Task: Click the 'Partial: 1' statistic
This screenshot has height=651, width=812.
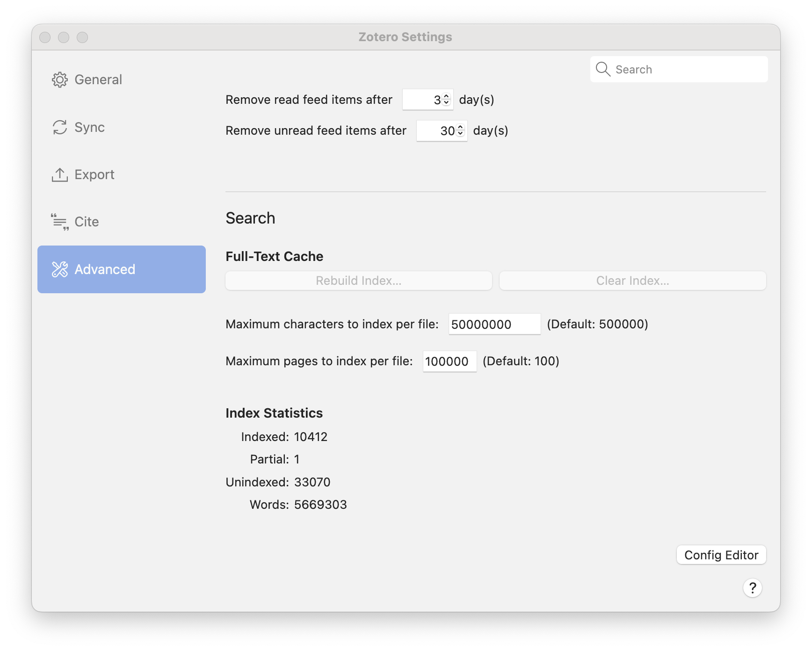Action: tap(275, 459)
